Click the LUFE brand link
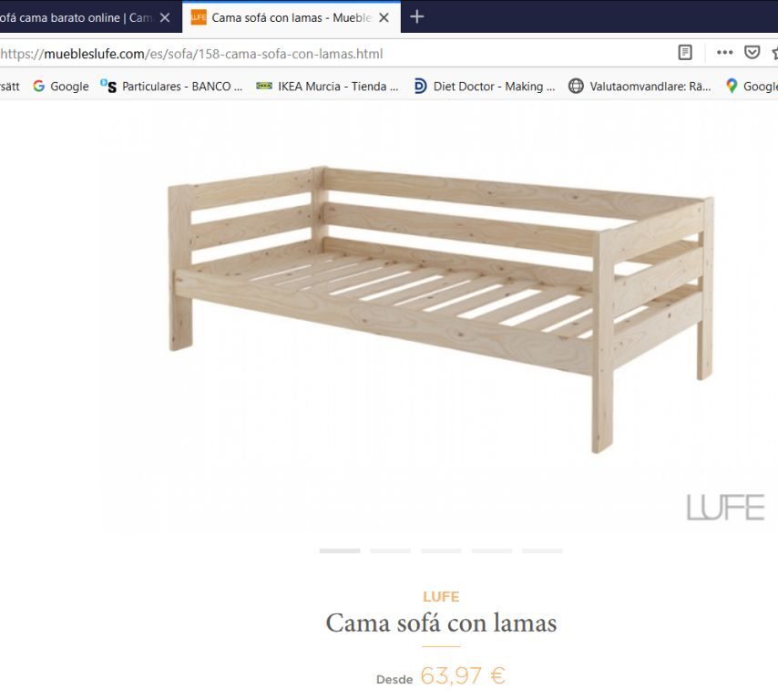The height and width of the screenshot is (700, 778). [441, 596]
